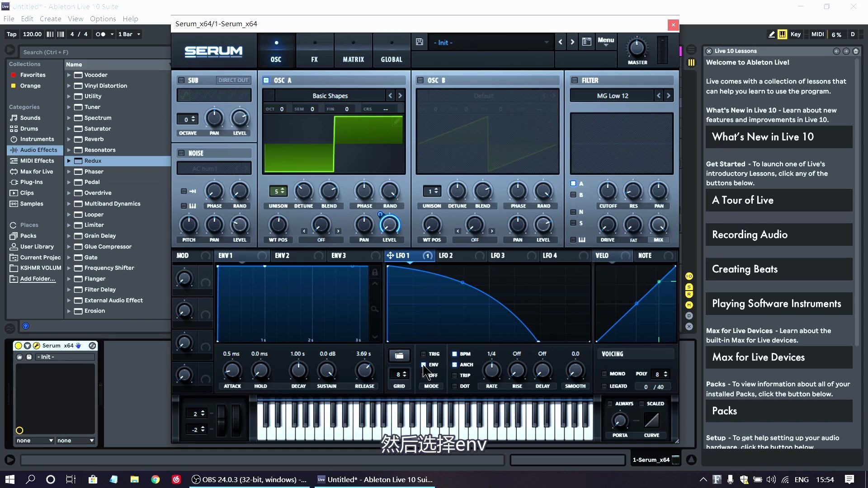Enable the SUB oscillator checkbox

(181, 80)
